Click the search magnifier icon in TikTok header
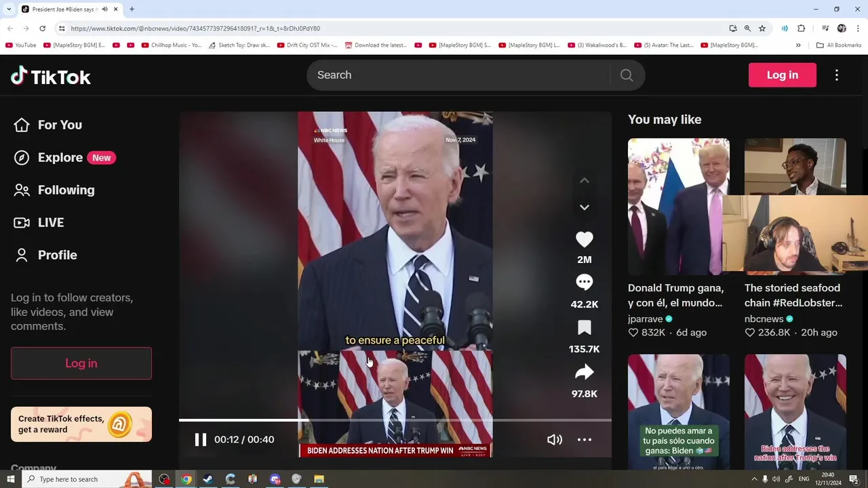Screen dimensions: 868x488 pyautogui.click(x=627, y=75)
